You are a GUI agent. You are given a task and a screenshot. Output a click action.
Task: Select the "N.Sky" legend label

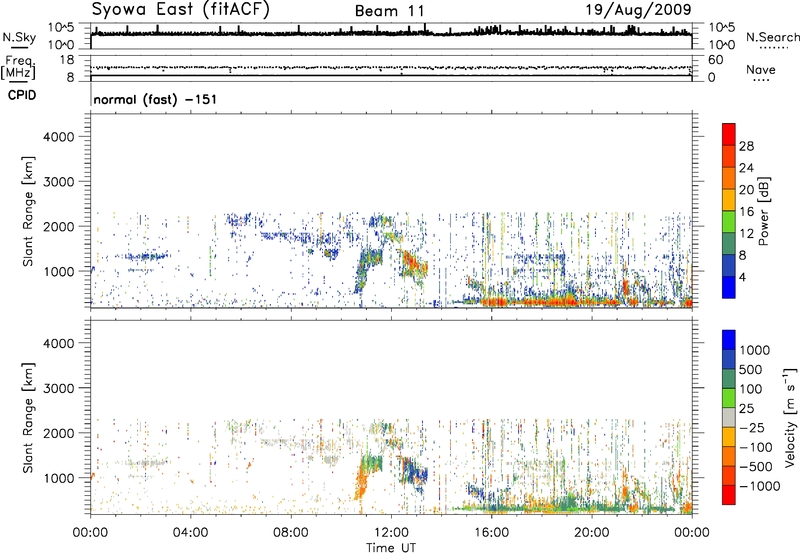pyautogui.click(x=19, y=37)
